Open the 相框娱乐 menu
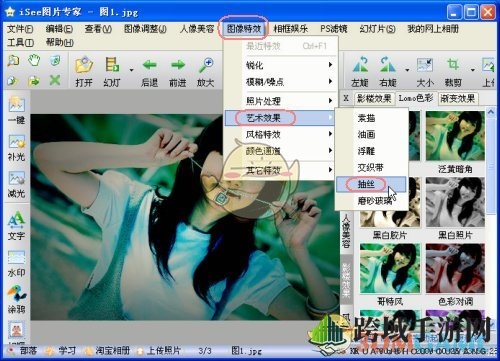500x361 pixels. (291, 29)
